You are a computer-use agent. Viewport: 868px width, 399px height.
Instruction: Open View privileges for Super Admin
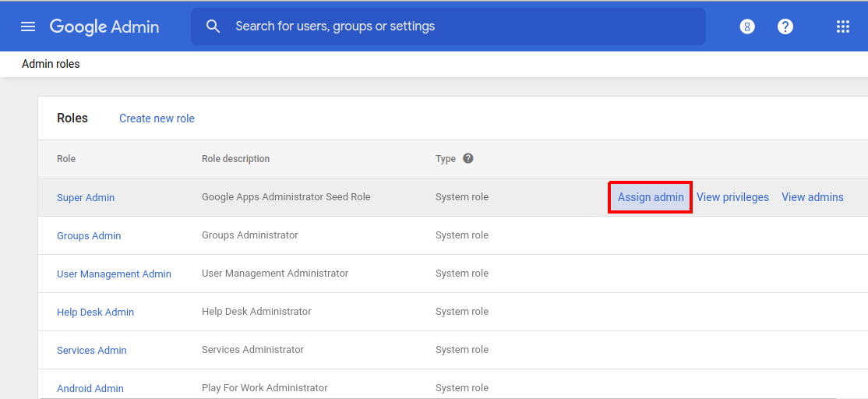click(732, 197)
